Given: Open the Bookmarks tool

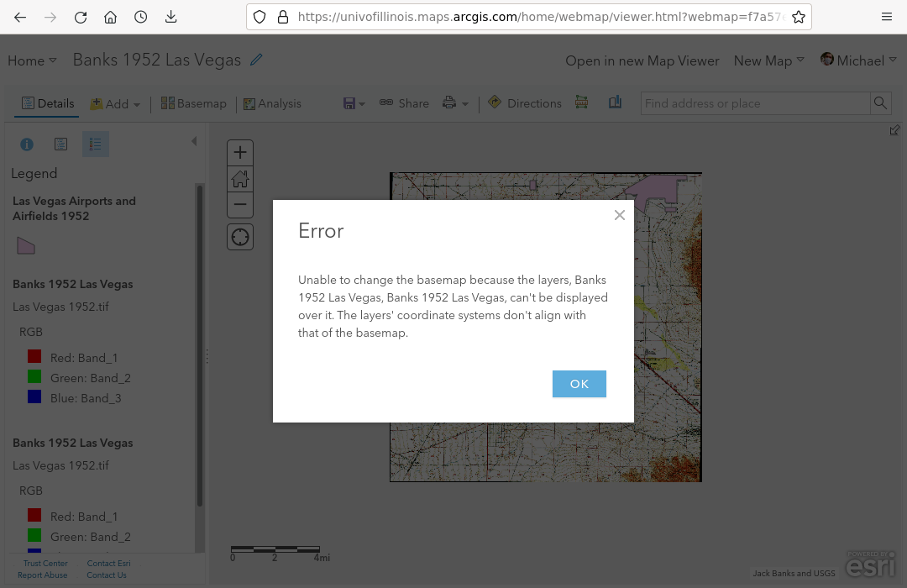Looking at the screenshot, I should pyautogui.click(x=616, y=102).
